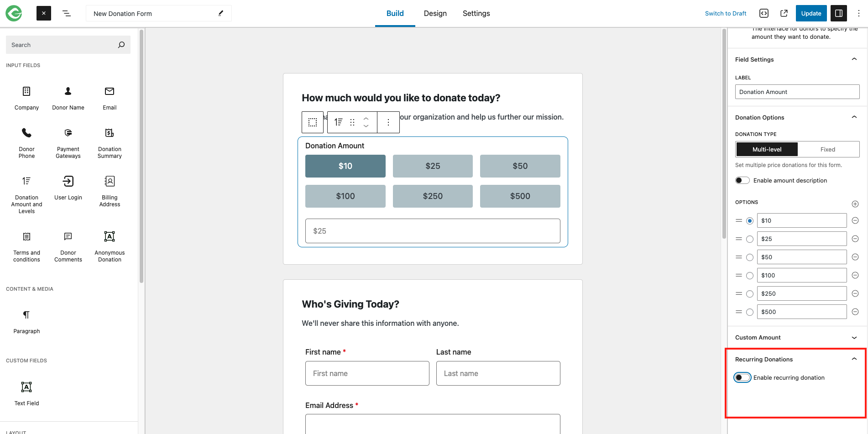The image size is (868, 434).
Task: Select the $25 donation option radio button
Action: coord(750,238)
